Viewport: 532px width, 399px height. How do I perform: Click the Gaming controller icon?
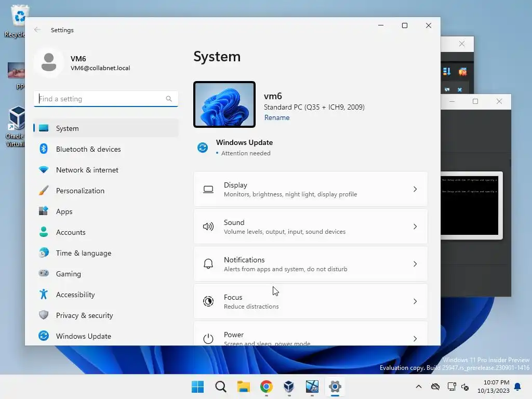(44, 273)
